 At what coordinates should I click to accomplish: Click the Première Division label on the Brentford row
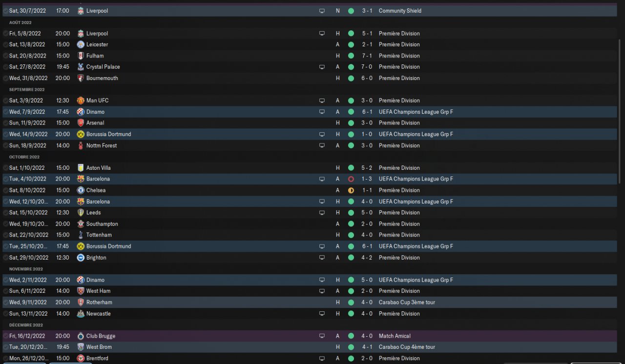click(399, 358)
